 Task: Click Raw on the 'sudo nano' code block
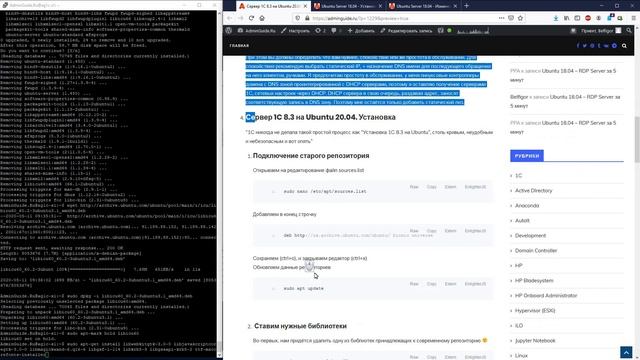tap(414, 187)
